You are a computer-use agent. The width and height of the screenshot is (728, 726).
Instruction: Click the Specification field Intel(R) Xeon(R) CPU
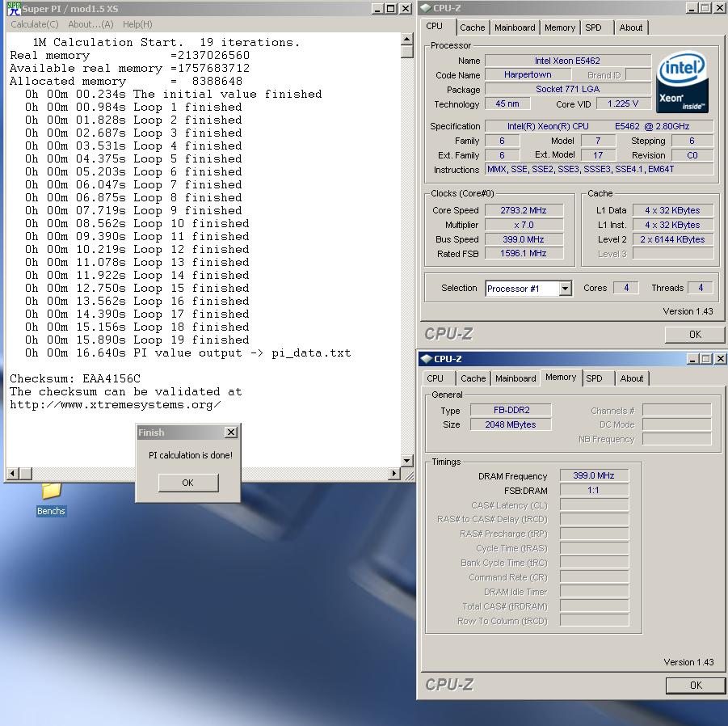tap(599, 126)
